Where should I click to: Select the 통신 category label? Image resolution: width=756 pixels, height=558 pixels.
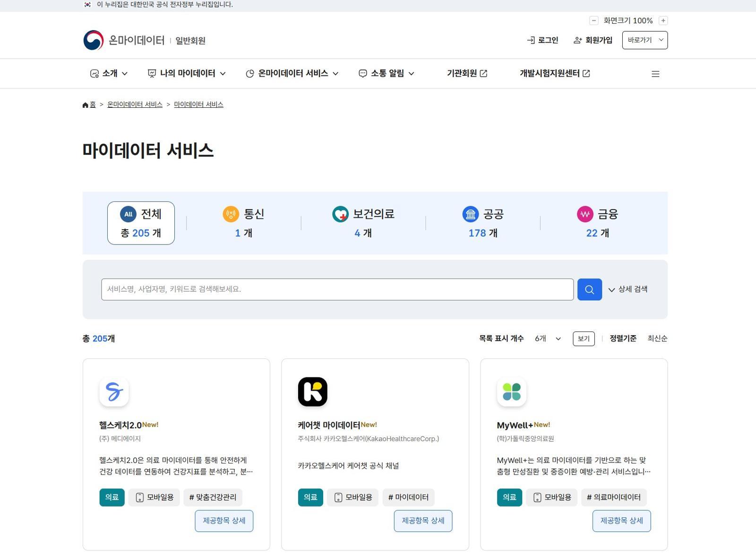pyautogui.click(x=254, y=214)
